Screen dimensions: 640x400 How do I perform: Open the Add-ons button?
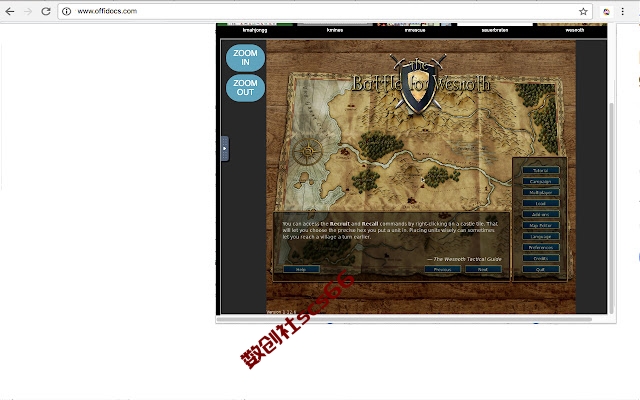coord(541,214)
